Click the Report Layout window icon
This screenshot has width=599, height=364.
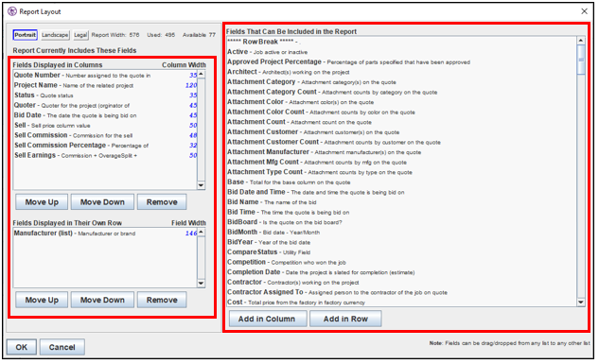point(12,11)
